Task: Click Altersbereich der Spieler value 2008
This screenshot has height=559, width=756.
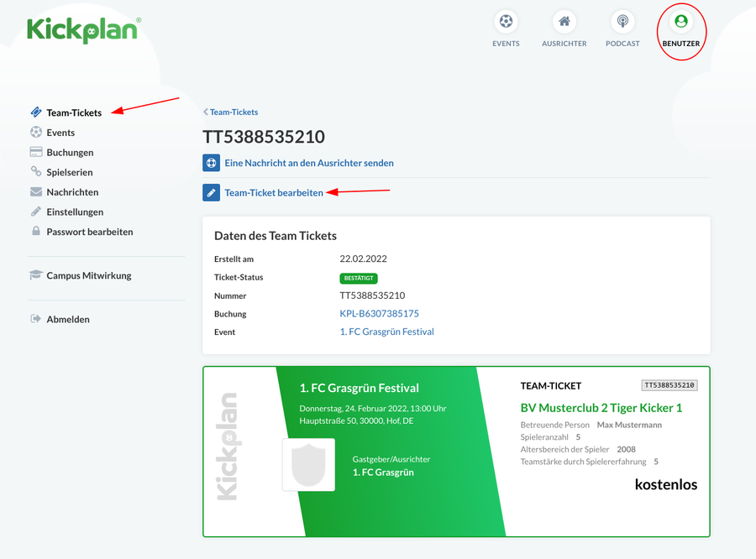Action: [627, 449]
